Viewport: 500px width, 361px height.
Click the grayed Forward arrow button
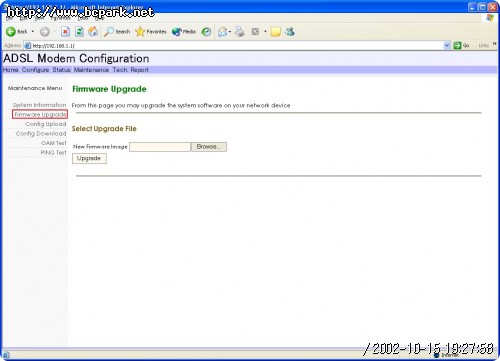(x=45, y=32)
